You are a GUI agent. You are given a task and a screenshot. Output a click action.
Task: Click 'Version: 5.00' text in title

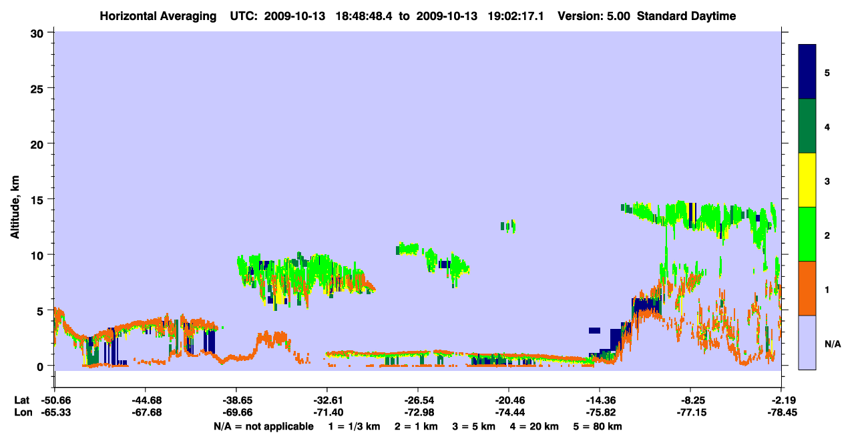pos(593,16)
